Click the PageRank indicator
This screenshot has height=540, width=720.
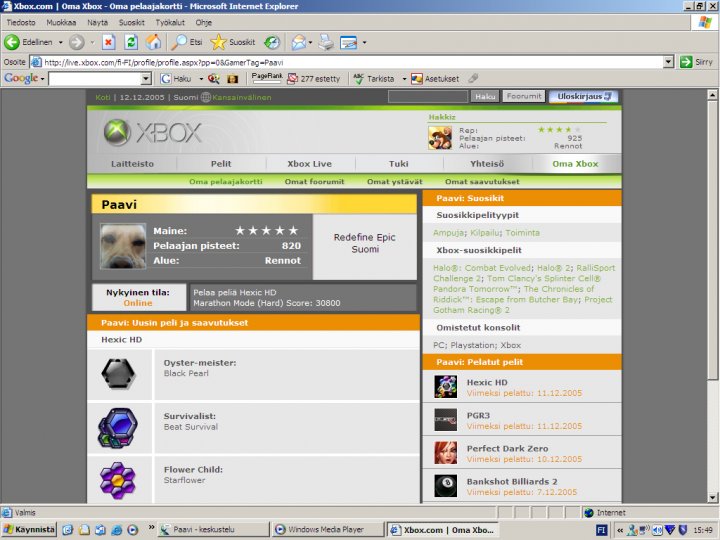point(267,78)
